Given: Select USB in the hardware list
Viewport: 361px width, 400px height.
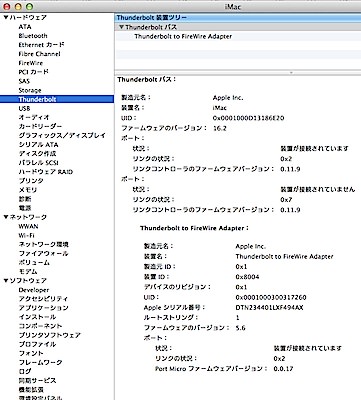Looking at the screenshot, I should (24, 108).
